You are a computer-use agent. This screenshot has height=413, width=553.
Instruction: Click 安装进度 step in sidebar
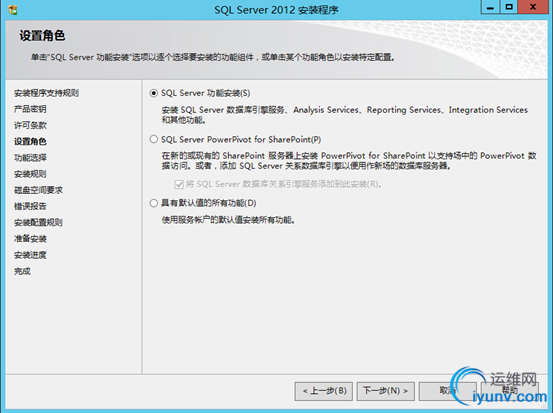(x=30, y=255)
